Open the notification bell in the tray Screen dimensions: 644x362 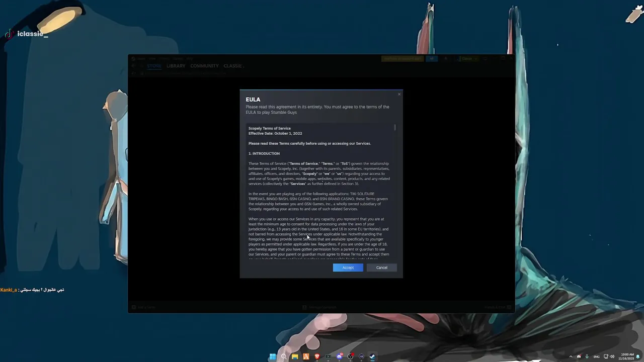tap(638, 356)
